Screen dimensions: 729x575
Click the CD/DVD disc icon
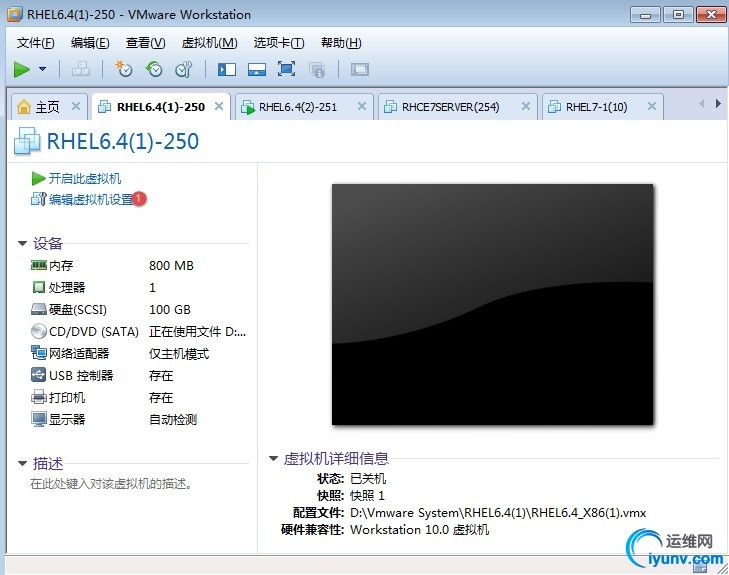click(39, 331)
